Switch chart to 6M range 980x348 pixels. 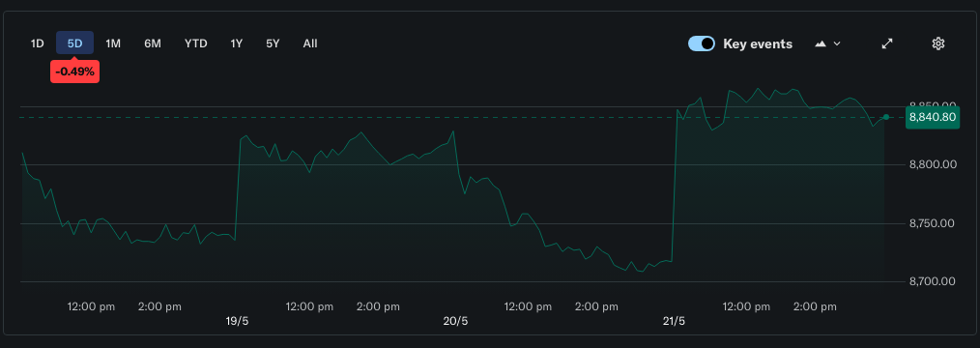(x=153, y=43)
